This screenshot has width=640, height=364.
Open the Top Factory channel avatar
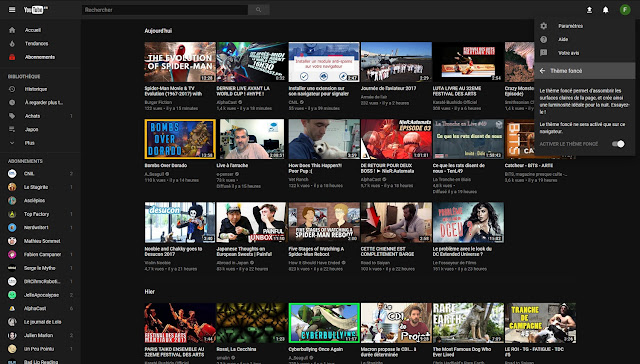(12, 214)
